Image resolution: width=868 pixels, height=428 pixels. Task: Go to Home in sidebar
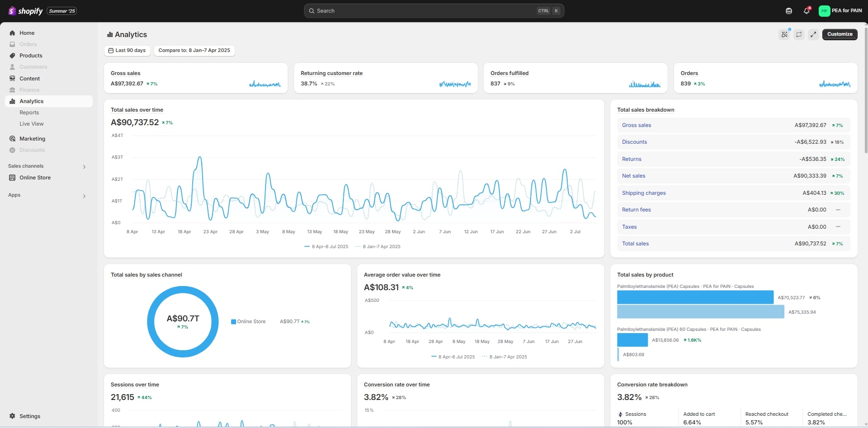click(x=27, y=33)
